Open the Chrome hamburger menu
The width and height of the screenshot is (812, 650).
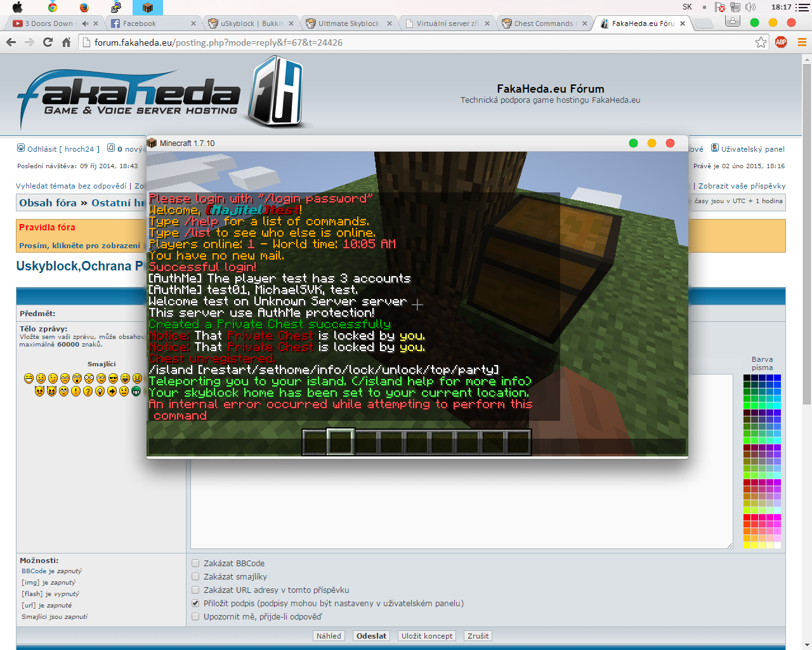coord(802,43)
